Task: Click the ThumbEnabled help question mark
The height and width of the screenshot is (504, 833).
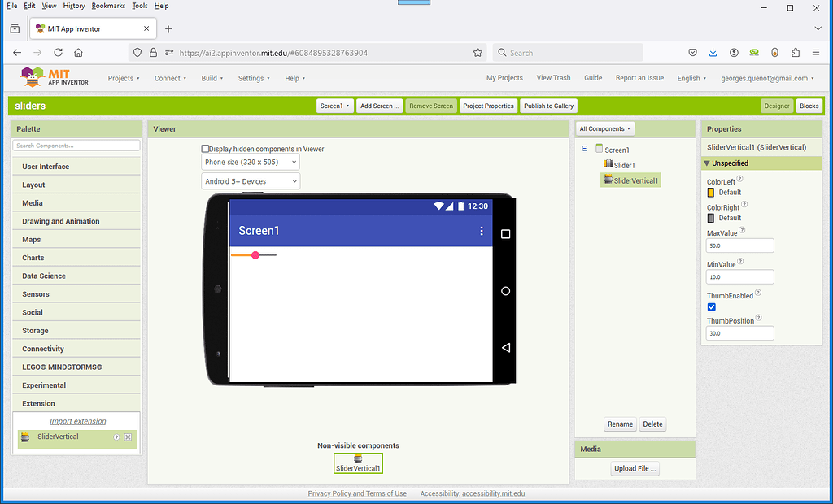Action: click(x=757, y=292)
